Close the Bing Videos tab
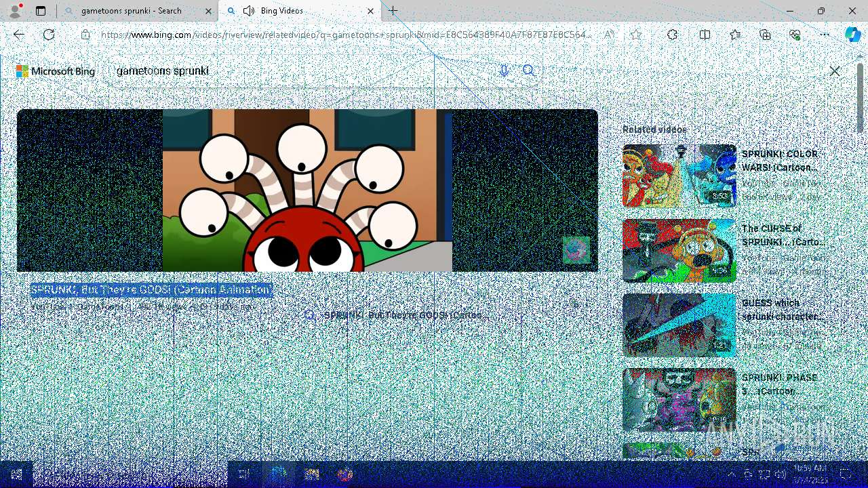Screen dimensions: 868x488 [370, 11]
